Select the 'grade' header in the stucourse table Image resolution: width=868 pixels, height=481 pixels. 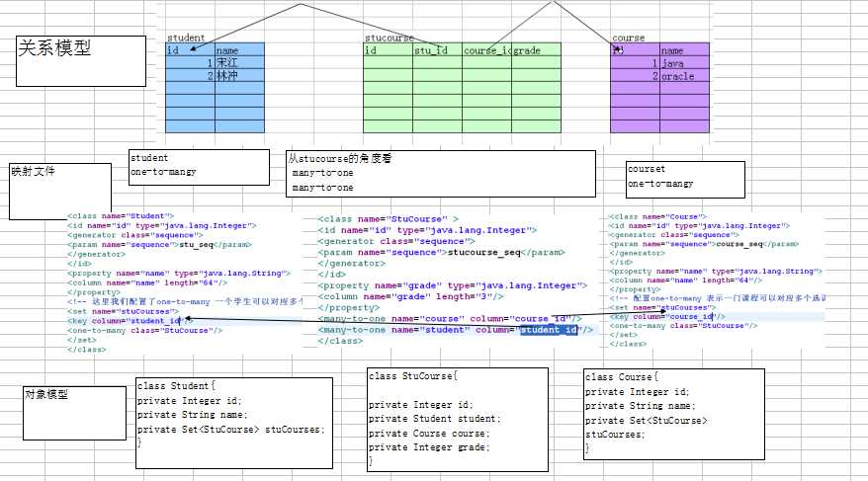click(x=537, y=49)
